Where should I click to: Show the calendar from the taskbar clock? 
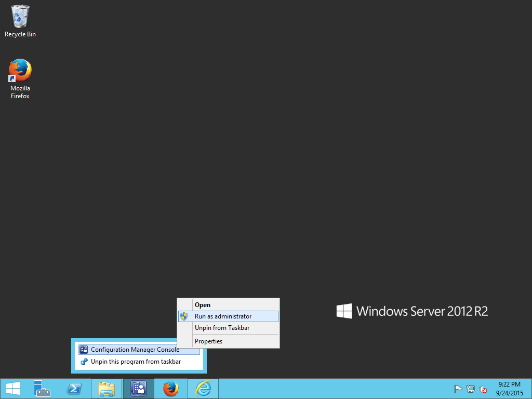pyautogui.click(x=510, y=389)
